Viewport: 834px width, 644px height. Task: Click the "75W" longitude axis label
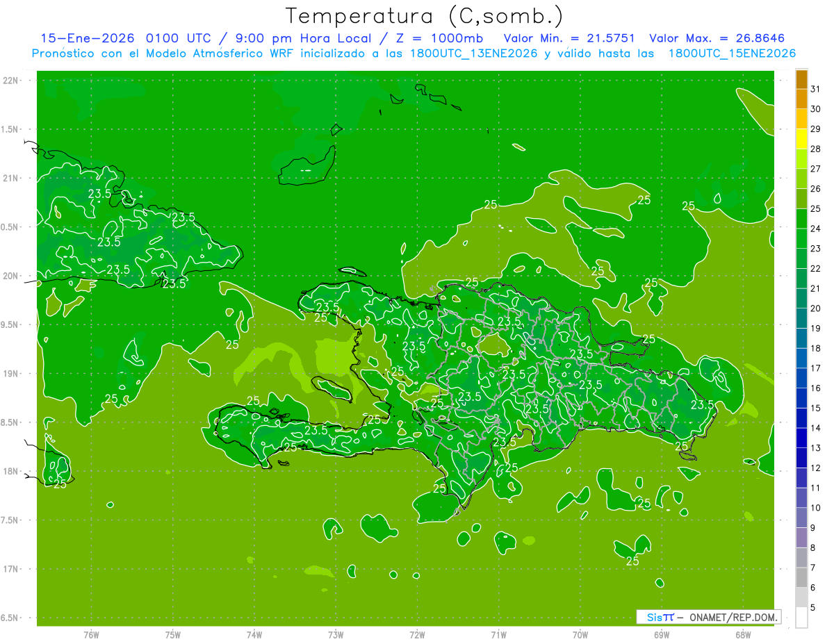172,634
